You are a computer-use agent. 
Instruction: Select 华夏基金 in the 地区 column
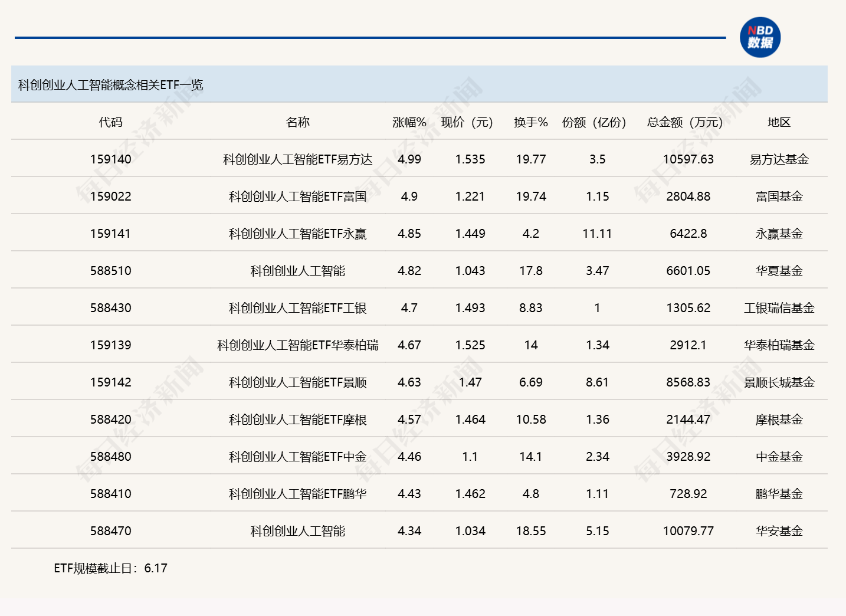click(x=779, y=271)
